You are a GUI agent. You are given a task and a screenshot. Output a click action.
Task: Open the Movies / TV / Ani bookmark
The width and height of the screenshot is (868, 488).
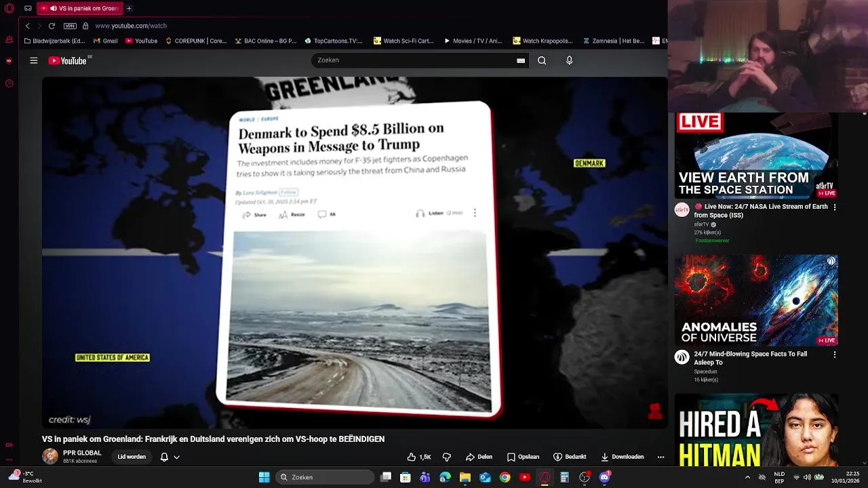tap(473, 41)
